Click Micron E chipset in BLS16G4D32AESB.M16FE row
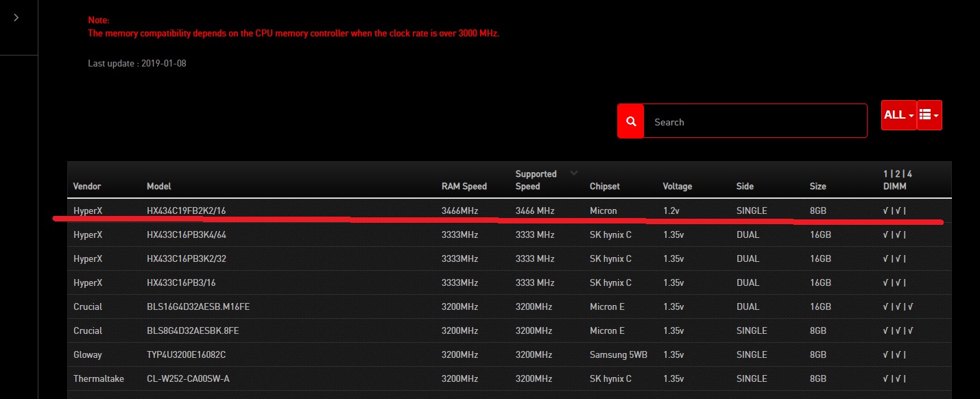980x399 pixels. click(x=608, y=306)
